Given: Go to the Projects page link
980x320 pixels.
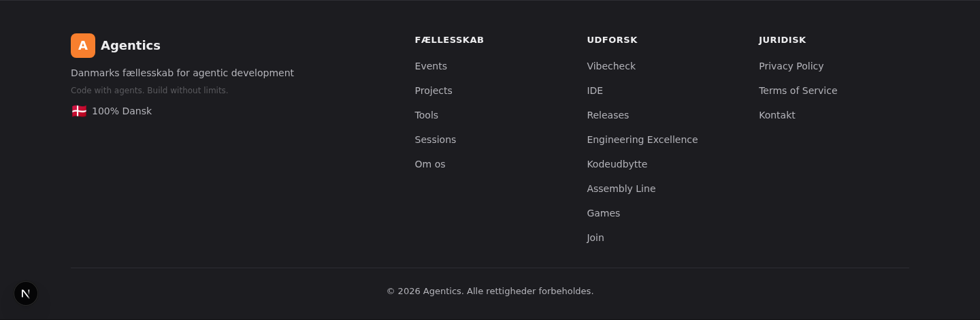Looking at the screenshot, I should coord(434,91).
